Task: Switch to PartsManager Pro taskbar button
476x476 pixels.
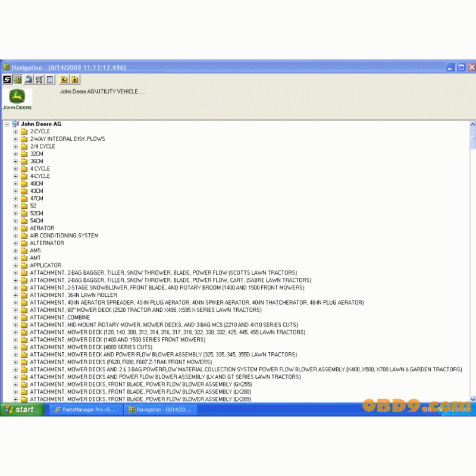Action: [86, 409]
